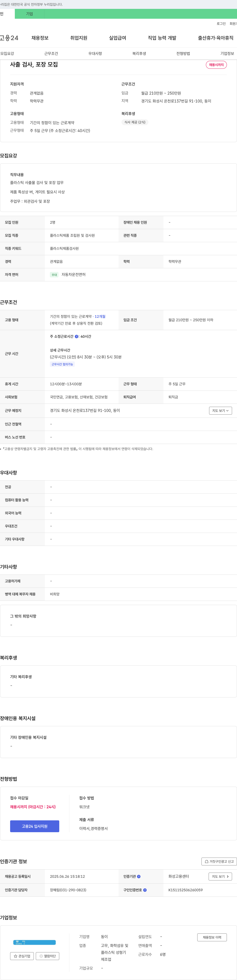Jump to 근무조건 section tab
The image size is (237, 980).
51,53
